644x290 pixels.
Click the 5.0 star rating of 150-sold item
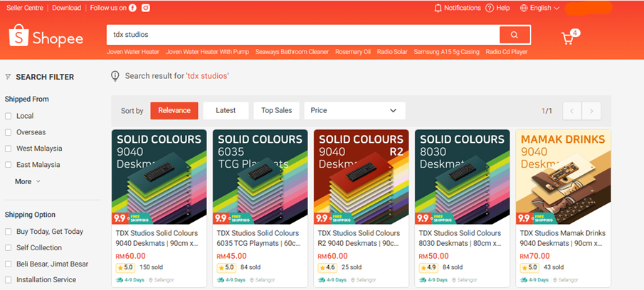click(125, 267)
